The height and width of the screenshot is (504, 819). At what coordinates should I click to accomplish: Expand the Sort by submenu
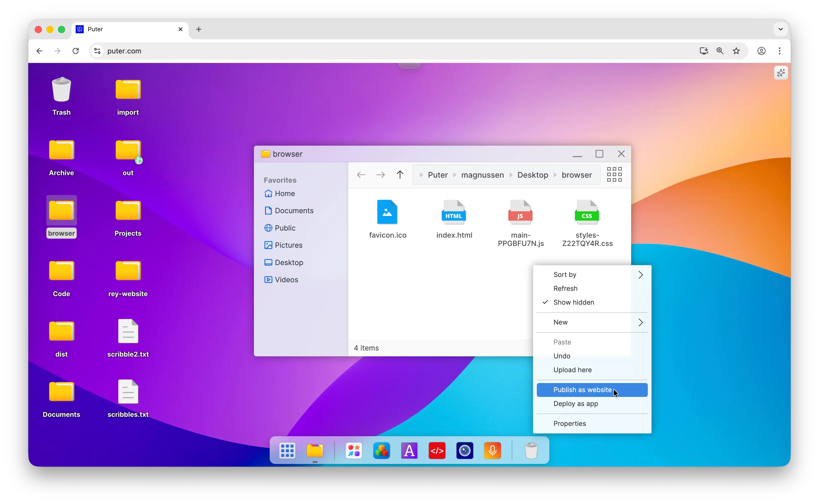pos(565,274)
